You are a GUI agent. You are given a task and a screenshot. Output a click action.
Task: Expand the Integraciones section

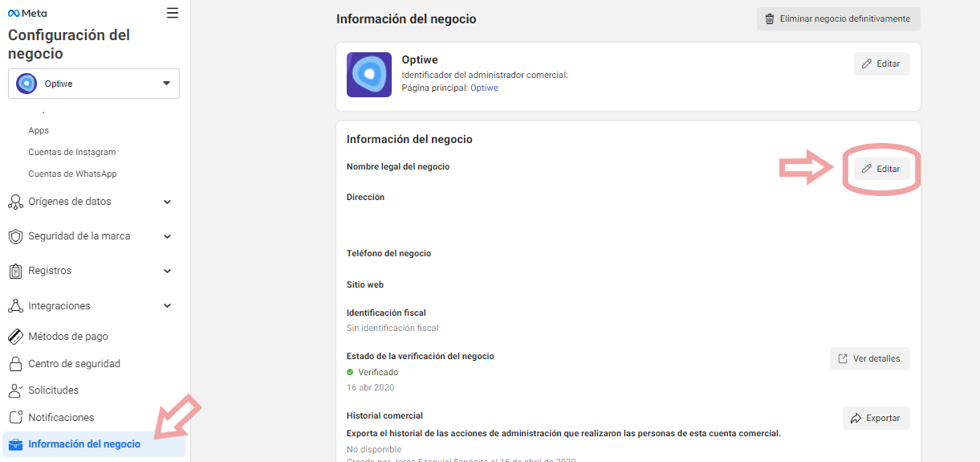tap(88, 306)
